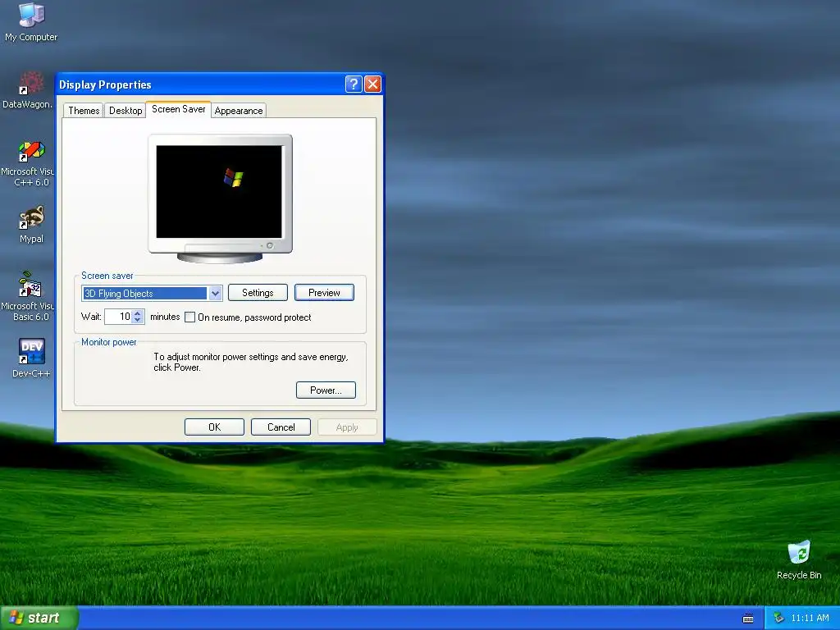Decrease wait minutes with down arrow

click(138, 320)
